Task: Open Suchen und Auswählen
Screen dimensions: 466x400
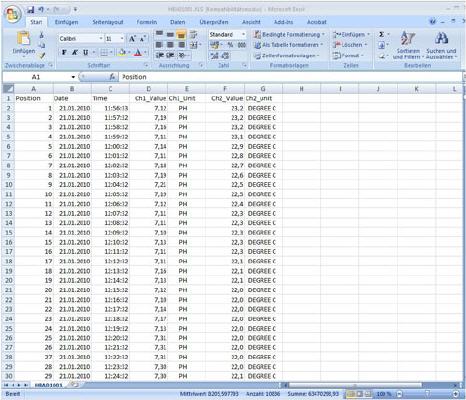Action: click(441, 45)
